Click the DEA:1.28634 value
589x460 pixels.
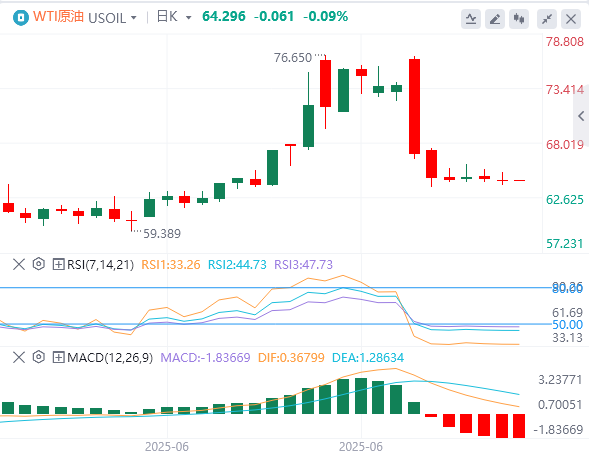click(368, 357)
